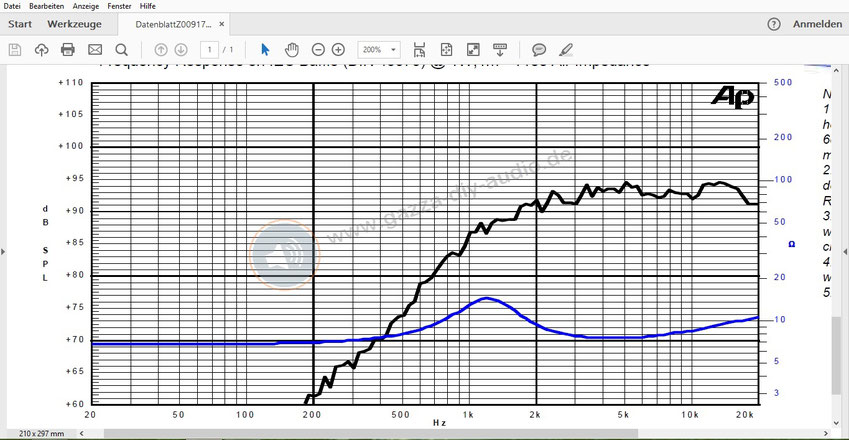This screenshot has width=849, height=440.
Task: Click the cloud upload icon
Action: (41, 50)
